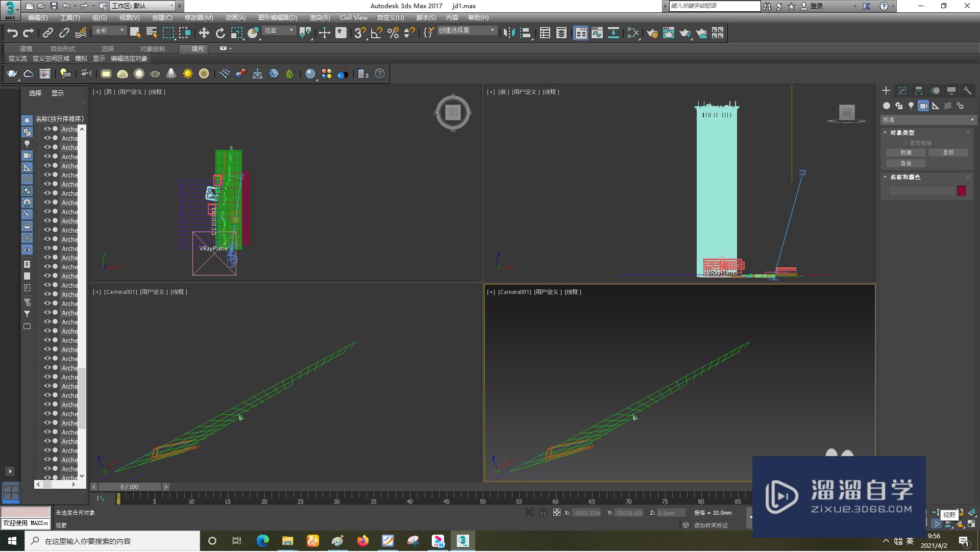Screen dimensions: 980x552
Task: Open the Civil View menu
Action: click(354, 18)
